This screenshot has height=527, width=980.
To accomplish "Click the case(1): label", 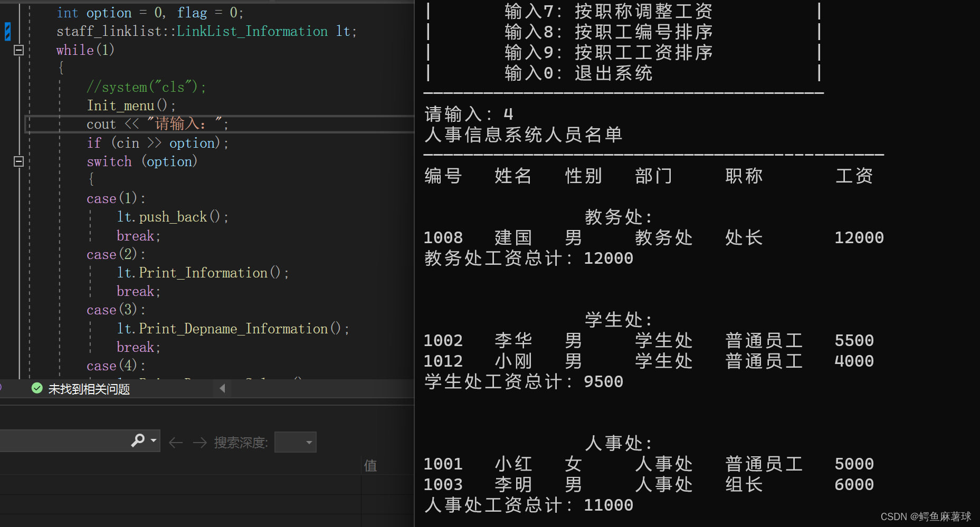I will tap(116, 198).
